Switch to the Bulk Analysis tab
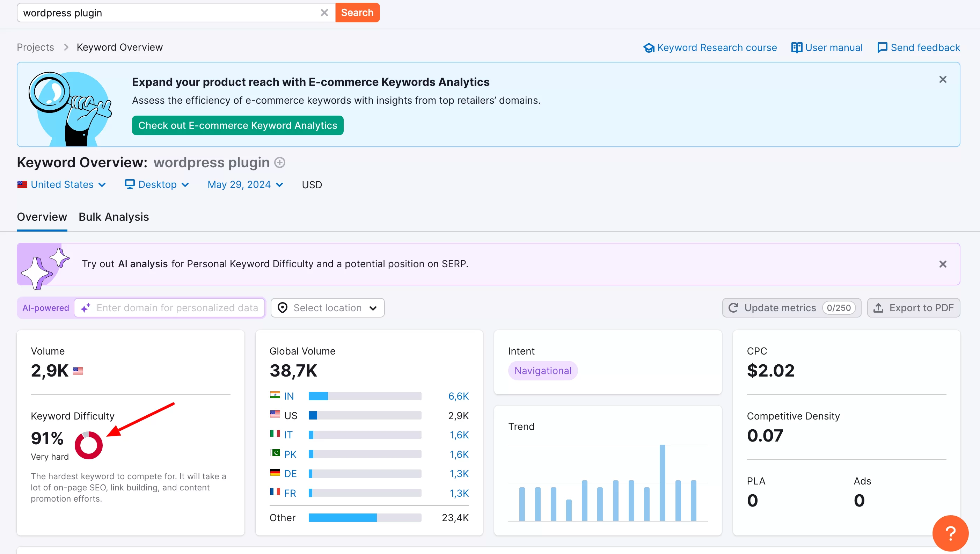Viewport: 980px width, 554px height. coord(112,217)
